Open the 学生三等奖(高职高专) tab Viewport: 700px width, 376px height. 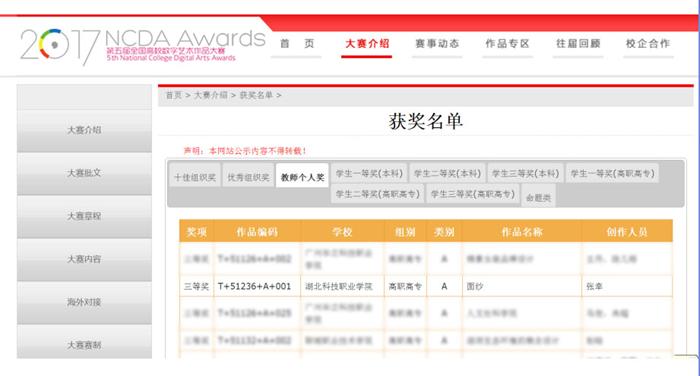[473, 194]
